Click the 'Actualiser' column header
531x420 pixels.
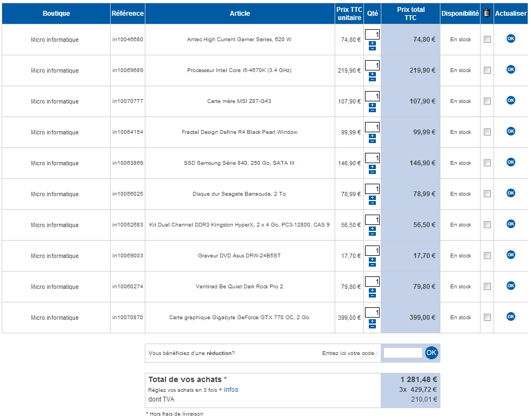coord(511,14)
